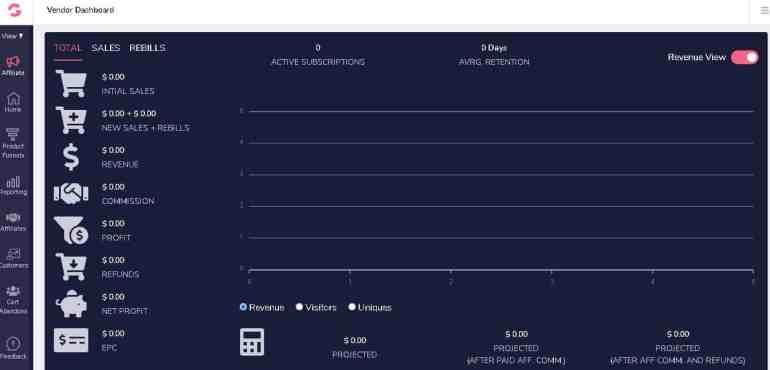Open Affiliates handshake sidebar icon
The image size is (770, 370).
coord(13,222)
